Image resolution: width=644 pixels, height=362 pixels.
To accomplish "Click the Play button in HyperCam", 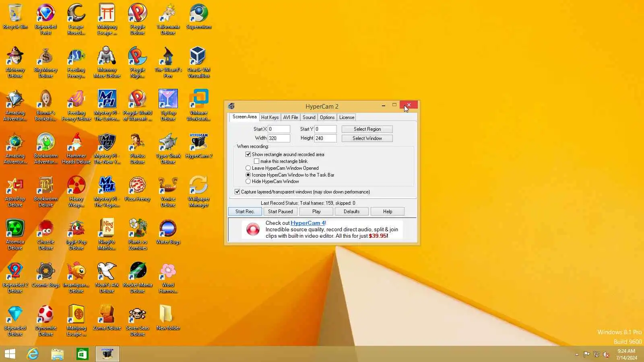I will 316,212.
